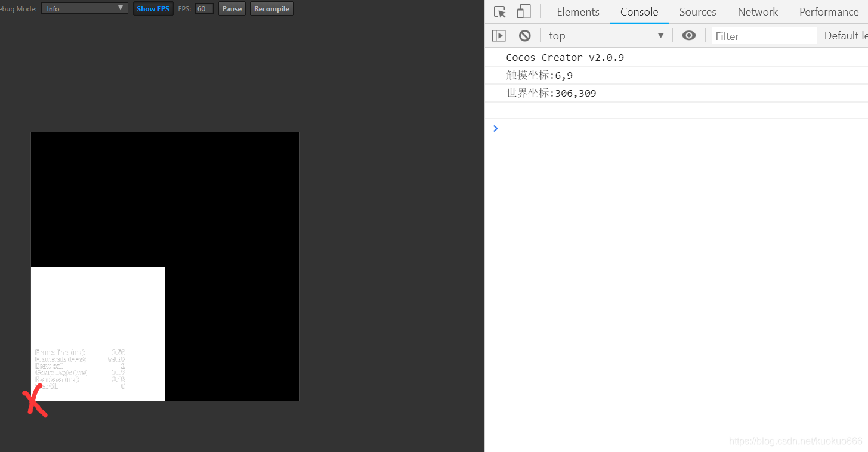The width and height of the screenshot is (868, 452).
Task: Open the Default levels dropdown
Action: pyautogui.click(x=845, y=36)
